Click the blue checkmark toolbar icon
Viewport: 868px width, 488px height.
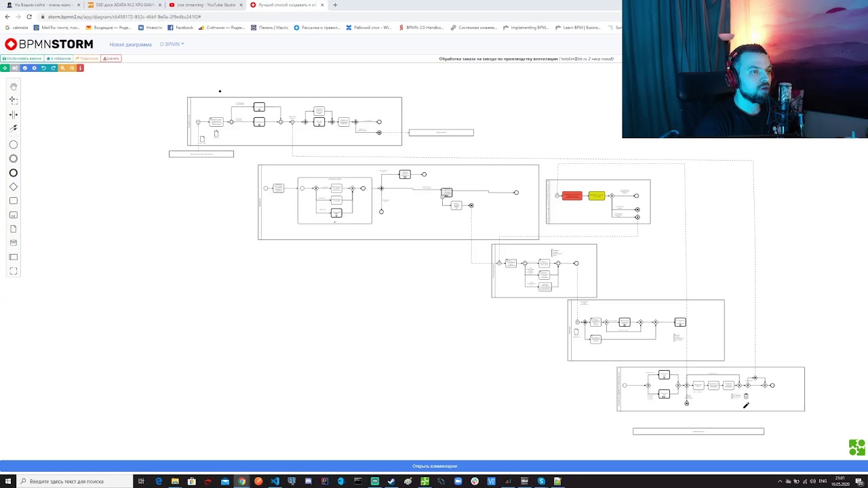[x=24, y=68]
